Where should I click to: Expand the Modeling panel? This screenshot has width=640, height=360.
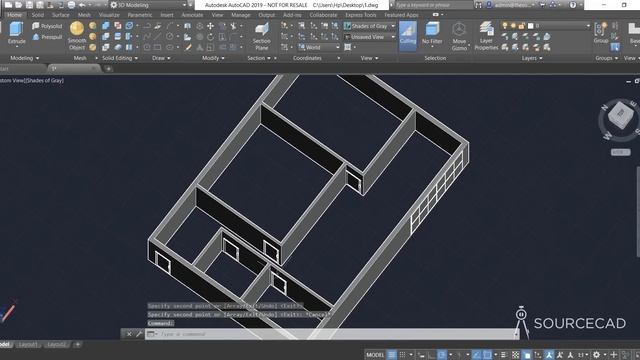(x=24, y=58)
